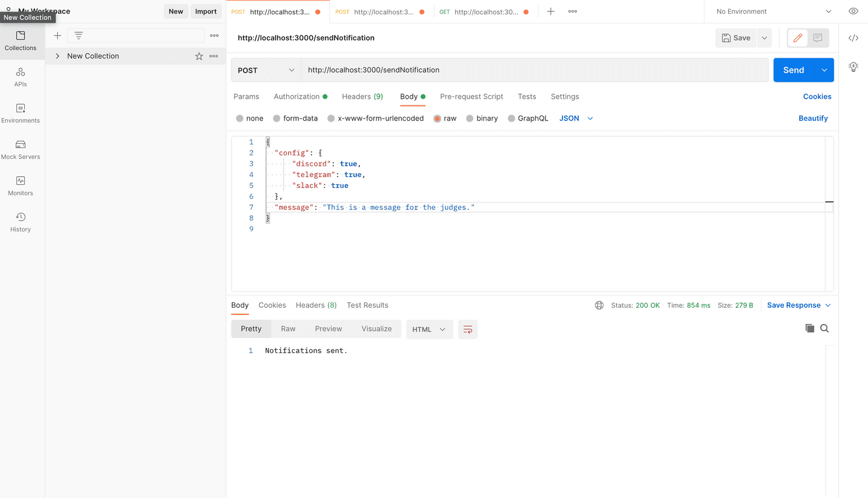Switch to the Headers (9) request tab
This screenshot has height=498, width=868.
tap(362, 96)
